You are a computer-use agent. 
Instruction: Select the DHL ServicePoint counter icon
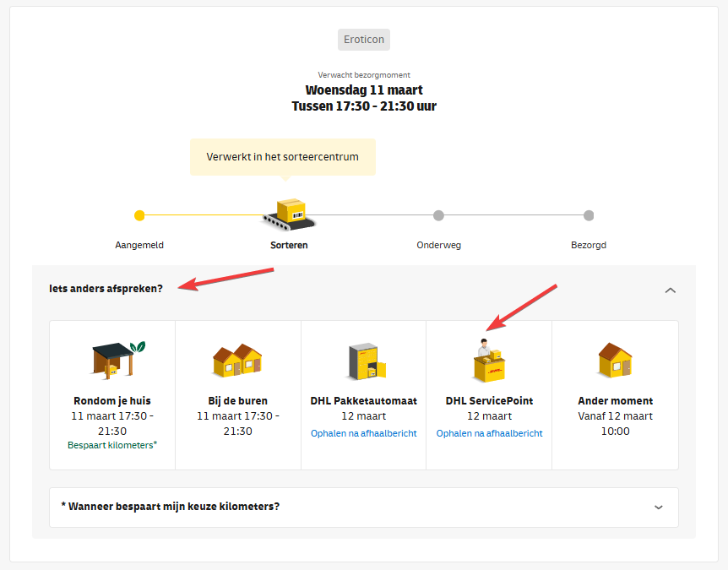pyautogui.click(x=489, y=361)
